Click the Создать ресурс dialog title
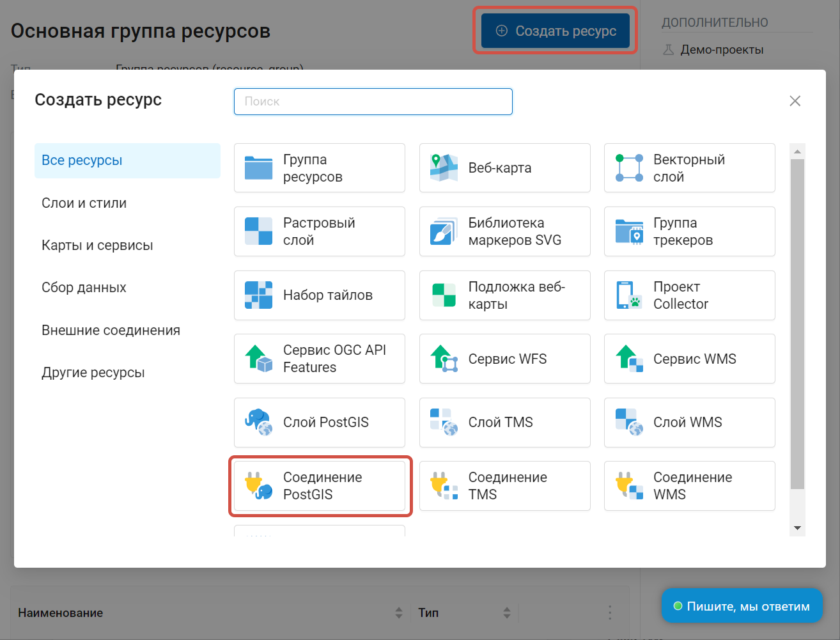Viewport: 840px width, 640px height. pos(98,100)
